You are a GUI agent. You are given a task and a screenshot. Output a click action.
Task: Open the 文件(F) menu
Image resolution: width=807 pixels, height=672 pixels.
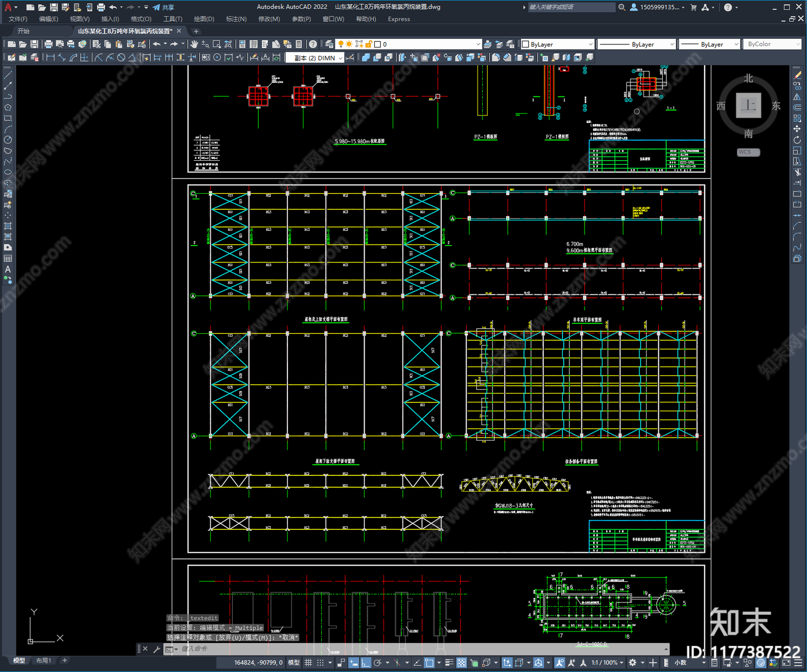click(x=18, y=19)
